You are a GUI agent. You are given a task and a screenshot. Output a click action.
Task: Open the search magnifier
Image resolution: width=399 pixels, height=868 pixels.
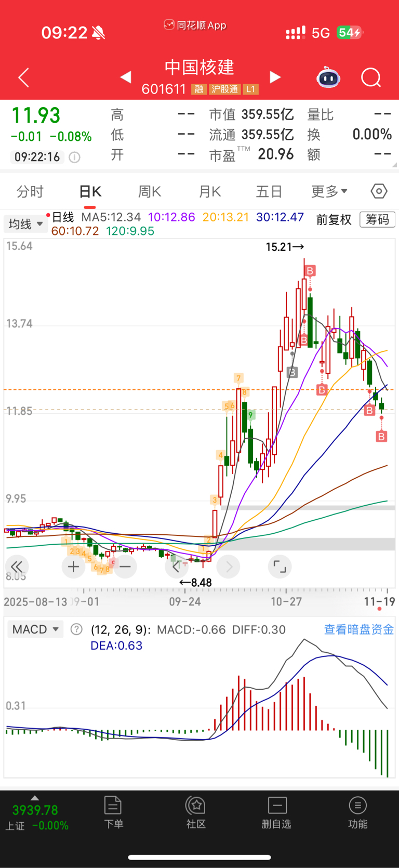pyautogui.click(x=371, y=77)
